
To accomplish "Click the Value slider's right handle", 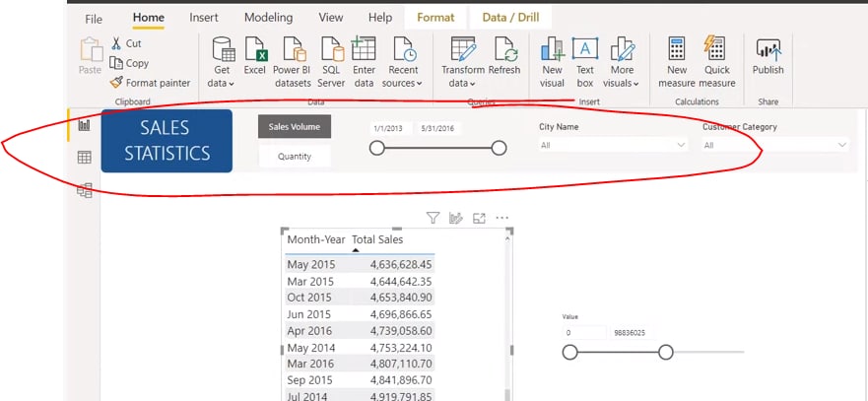I will click(x=666, y=352).
